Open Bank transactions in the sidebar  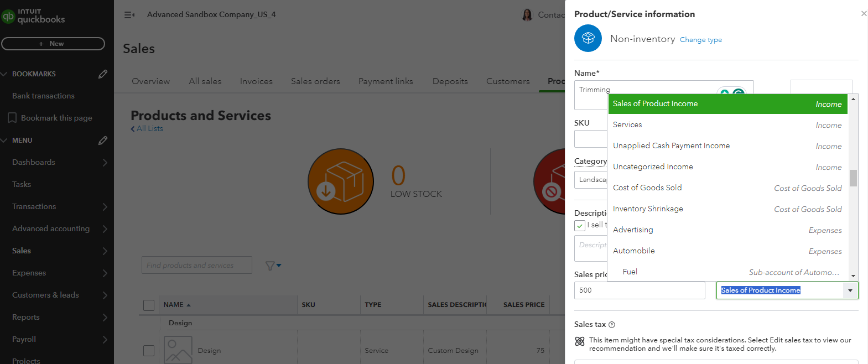tap(43, 96)
